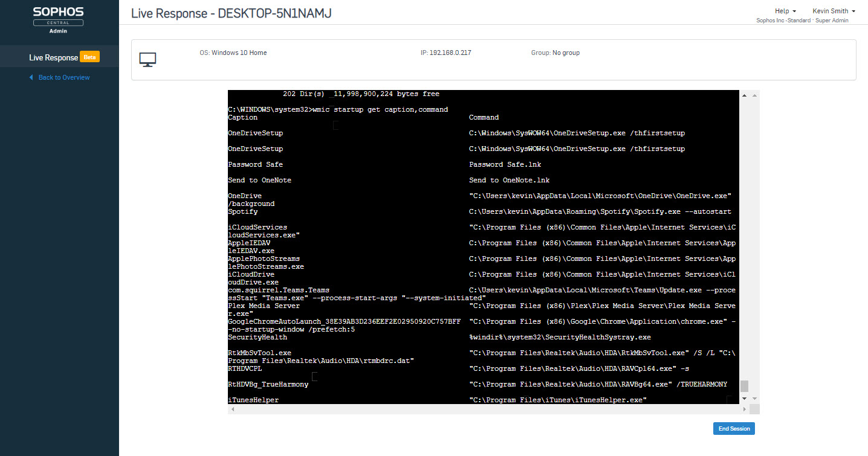Click the End Session button
The height and width of the screenshot is (456, 868).
pyautogui.click(x=733, y=428)
